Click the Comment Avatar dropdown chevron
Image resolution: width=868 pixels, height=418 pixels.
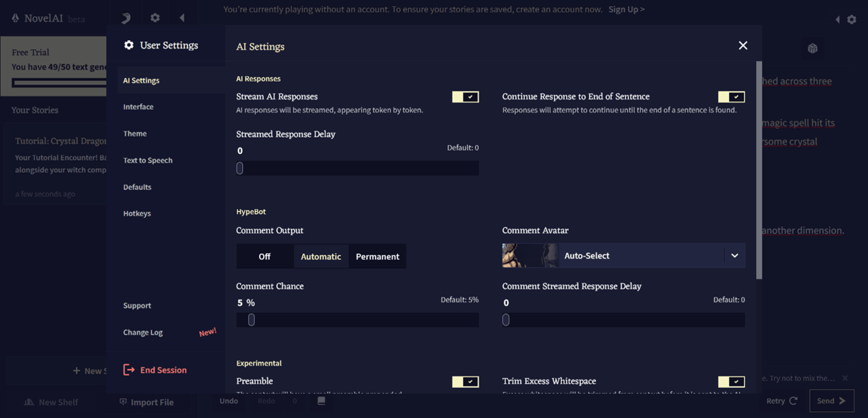734,256
